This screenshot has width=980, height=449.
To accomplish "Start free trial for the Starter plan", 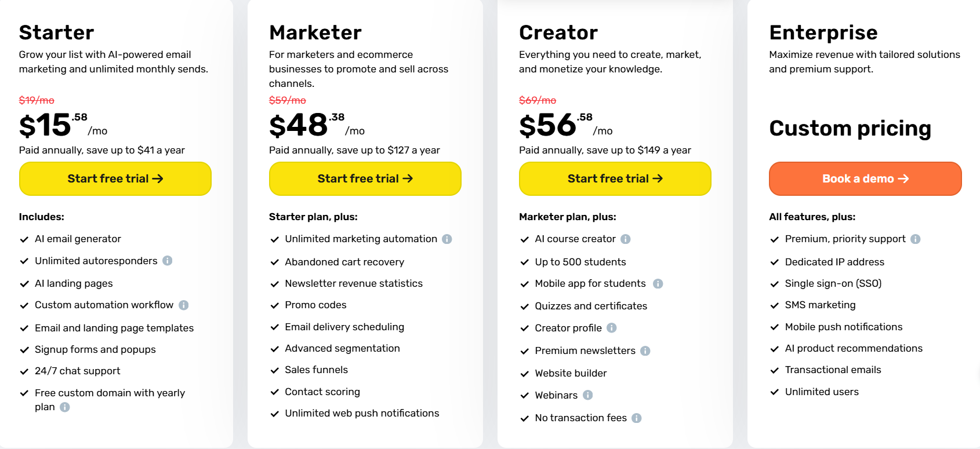I will pos(115,178).
